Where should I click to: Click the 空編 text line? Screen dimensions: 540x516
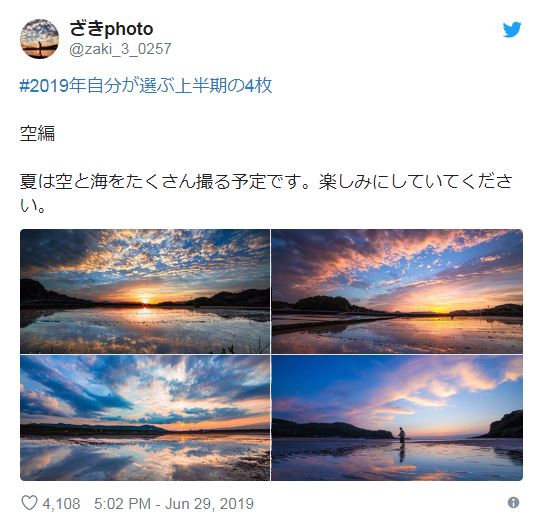click(x=37, y=133)
